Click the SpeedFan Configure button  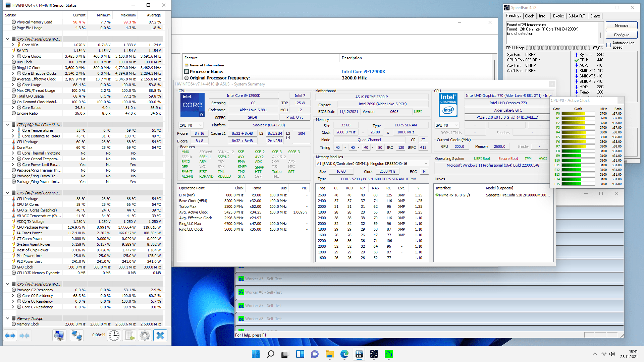click(622, 35)
